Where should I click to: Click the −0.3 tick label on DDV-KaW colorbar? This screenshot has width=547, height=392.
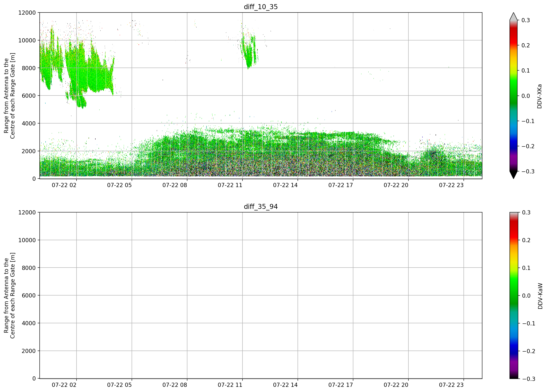529,379
